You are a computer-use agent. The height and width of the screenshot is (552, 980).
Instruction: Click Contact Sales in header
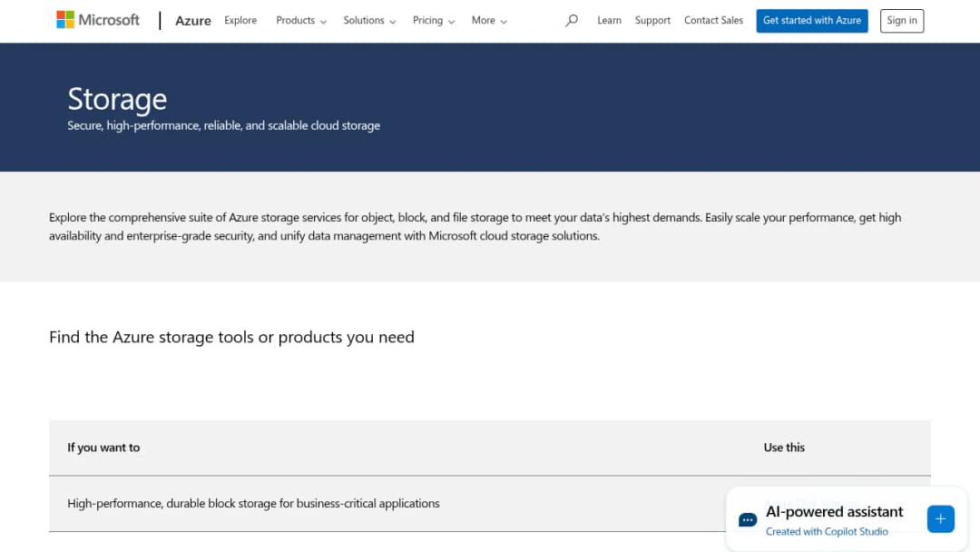pyautogui.click(x=714, y=20)
